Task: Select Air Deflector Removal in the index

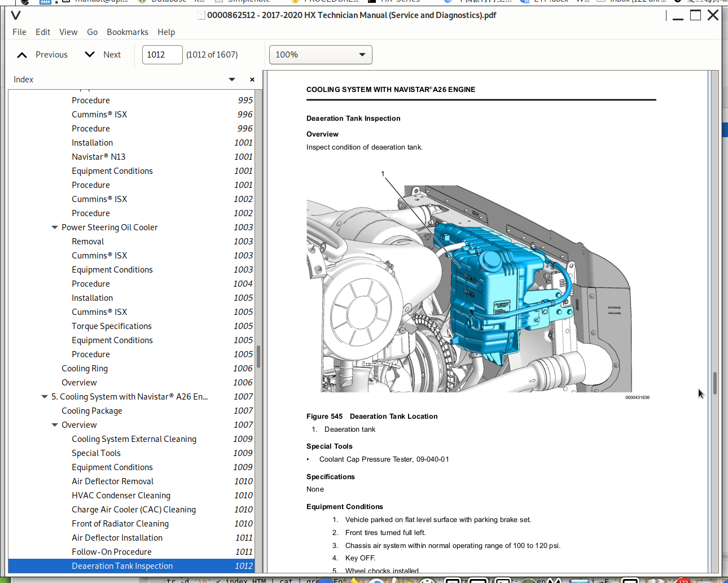Action: pyautogui.click(x=112, y=481)
